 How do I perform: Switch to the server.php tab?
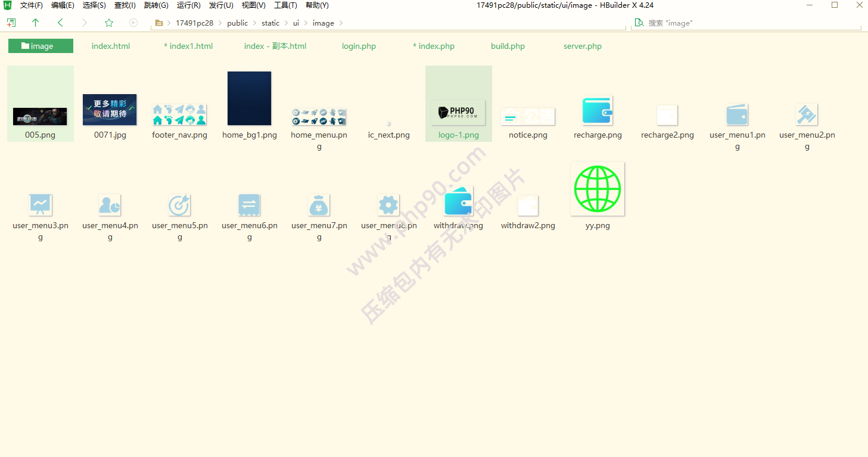pos(582,46)
